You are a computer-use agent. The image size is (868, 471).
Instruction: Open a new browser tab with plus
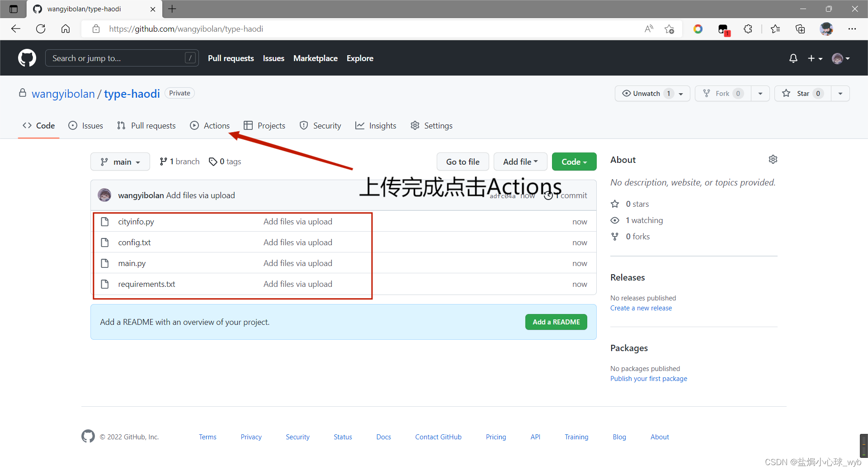(x=172, y=9)
